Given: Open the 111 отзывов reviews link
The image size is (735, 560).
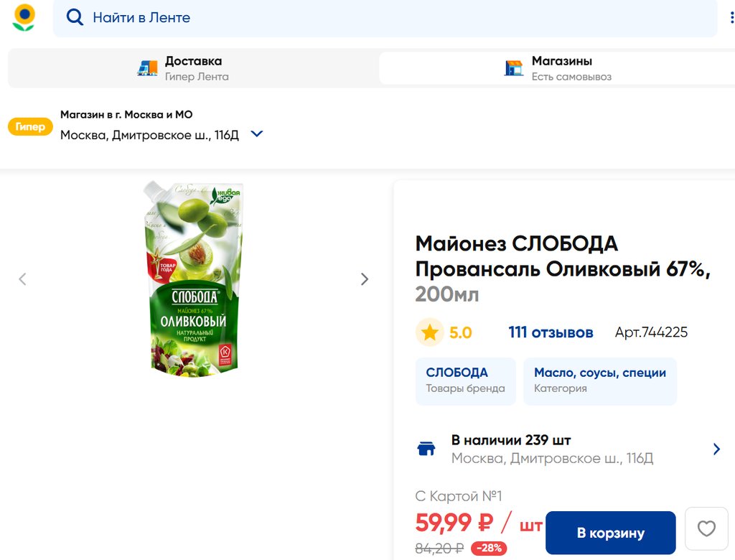Looking at the screenshot, I should coord(551,332).
